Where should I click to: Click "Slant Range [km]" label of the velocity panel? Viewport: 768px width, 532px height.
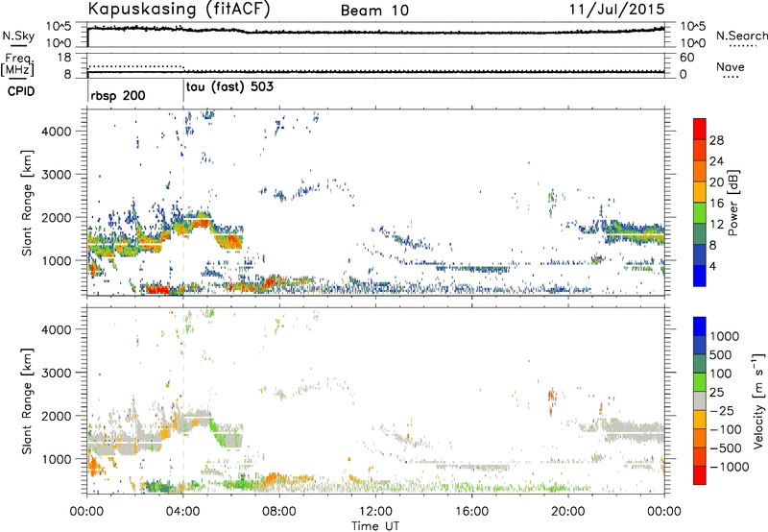tap(27, 400)
